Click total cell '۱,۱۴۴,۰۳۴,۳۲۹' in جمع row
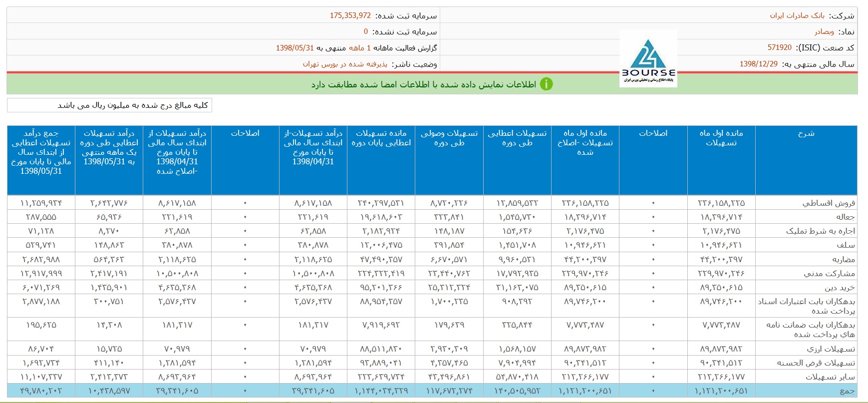868x403 pixels. point(381,391)
